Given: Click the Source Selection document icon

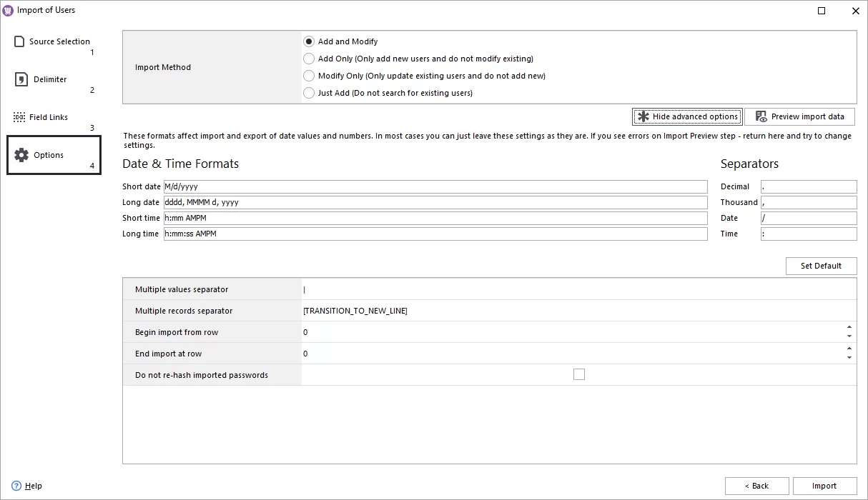Looking at the screenshot, I should [18, 41].
